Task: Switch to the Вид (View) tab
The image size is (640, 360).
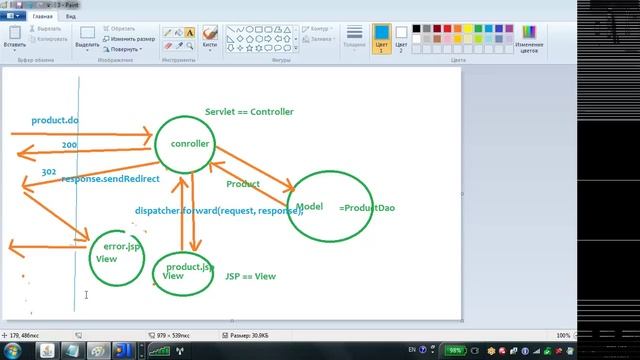Action: [71, 16]
